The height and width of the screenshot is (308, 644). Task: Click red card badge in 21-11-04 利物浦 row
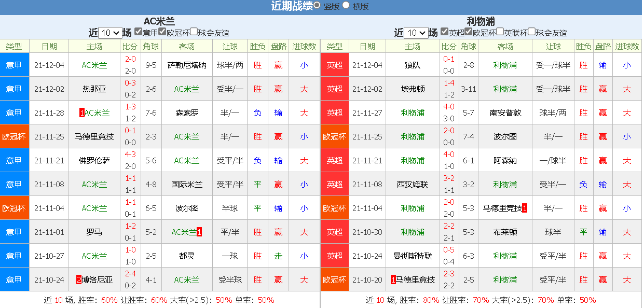tap(525, 208)
